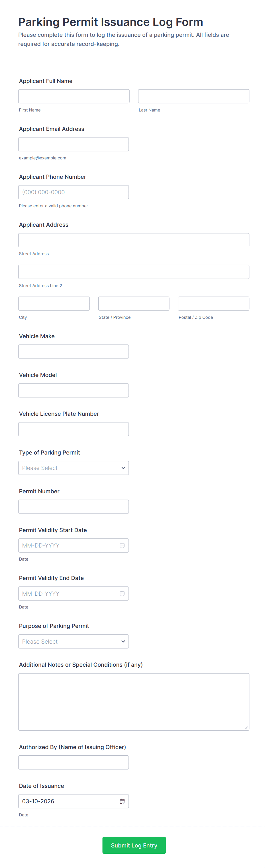
Task: Click the First Name input field
Action: pyautogui.click(x=74, y=96)
